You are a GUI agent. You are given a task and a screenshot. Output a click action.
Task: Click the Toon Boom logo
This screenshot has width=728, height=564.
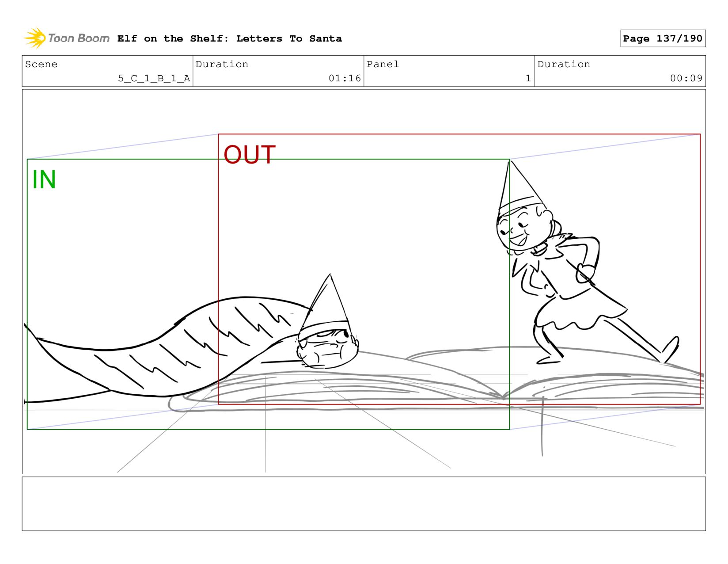pyautogui.click(x=67, y=38)
